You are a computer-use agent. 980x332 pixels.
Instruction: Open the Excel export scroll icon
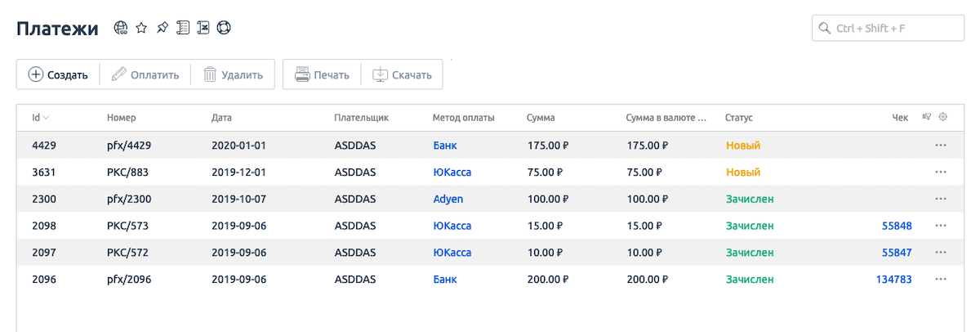point(203,29)
